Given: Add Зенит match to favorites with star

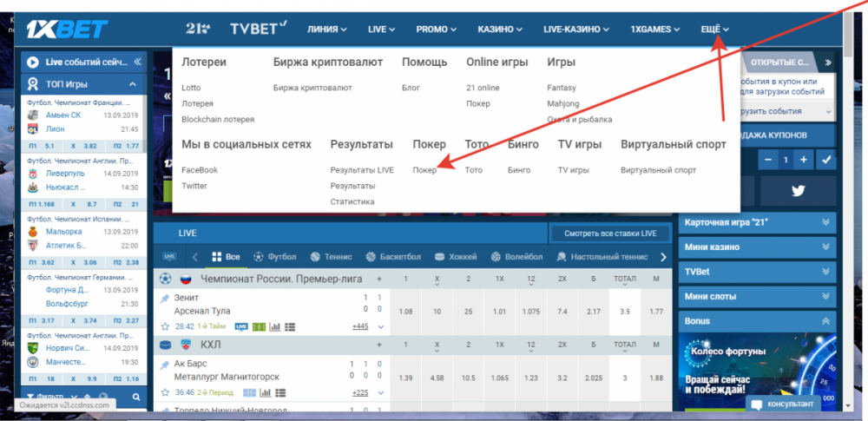Looking at the screenshot, I should tap(165, 326).
